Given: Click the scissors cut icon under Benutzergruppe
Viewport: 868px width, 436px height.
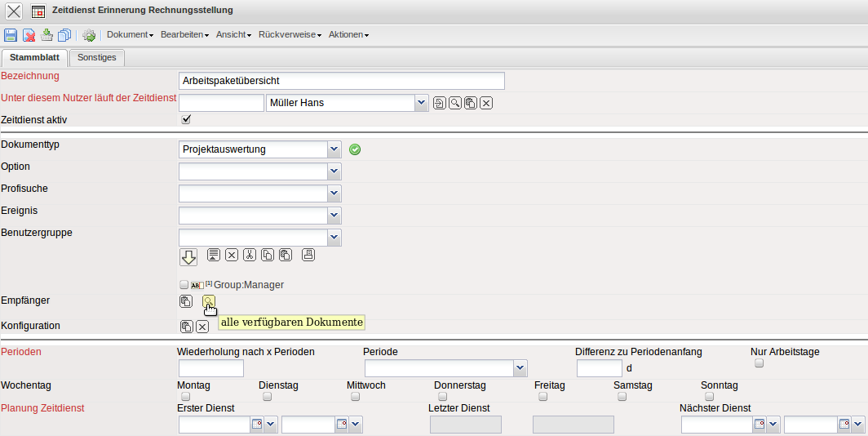Looking at the screenshot, I should click(x=250, y=255).
